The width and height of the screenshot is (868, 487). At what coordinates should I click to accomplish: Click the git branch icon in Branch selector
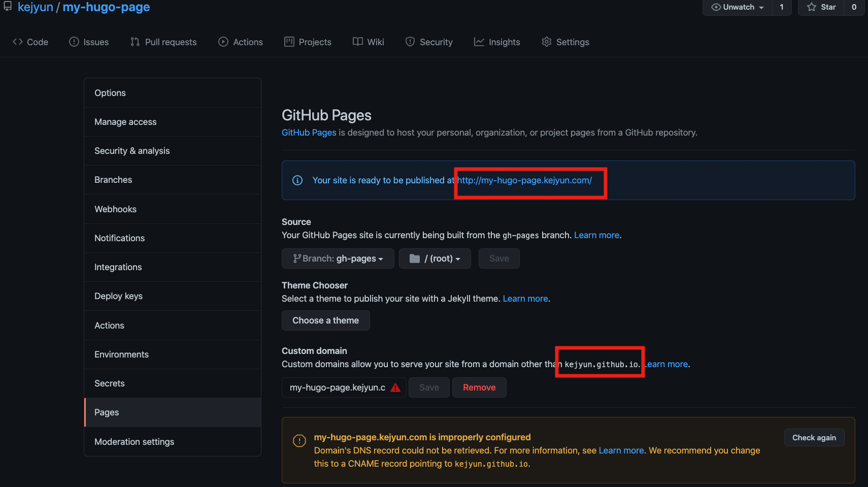tap(297, 258)
